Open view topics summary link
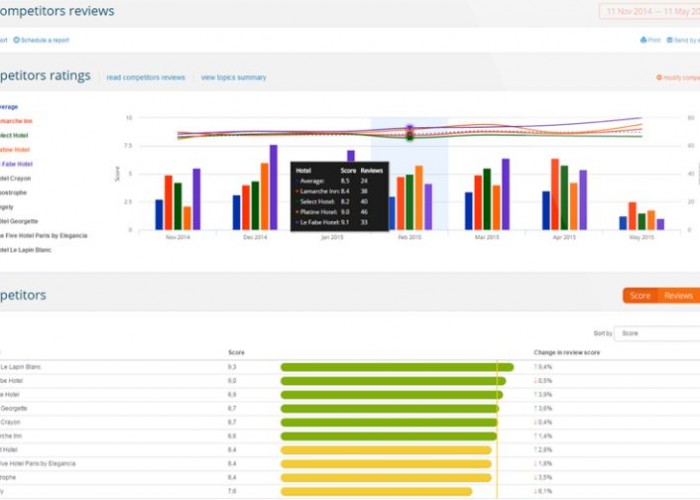This screenshot has width=700, height=500. (233, 78)
